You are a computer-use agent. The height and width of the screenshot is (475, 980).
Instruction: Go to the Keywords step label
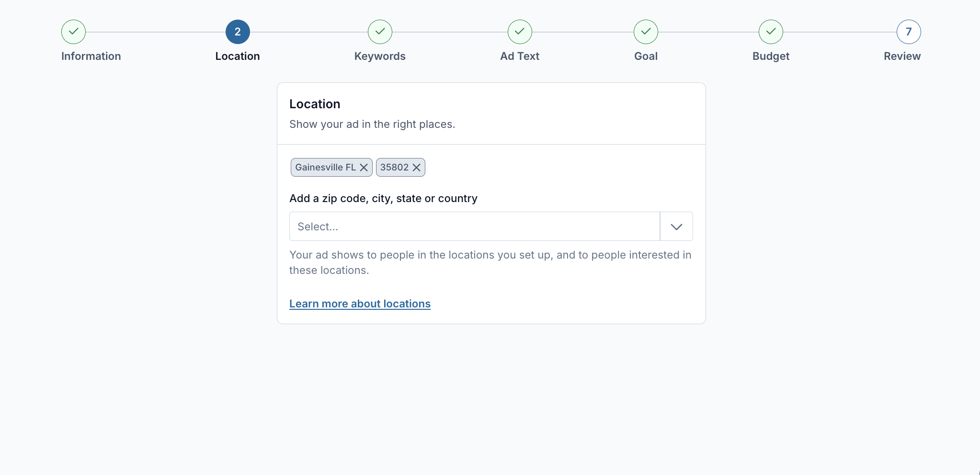tap(380, 56)
